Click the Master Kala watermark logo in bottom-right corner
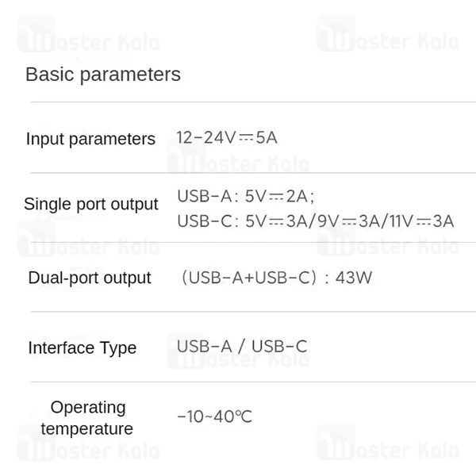 [x=387, y=447]
